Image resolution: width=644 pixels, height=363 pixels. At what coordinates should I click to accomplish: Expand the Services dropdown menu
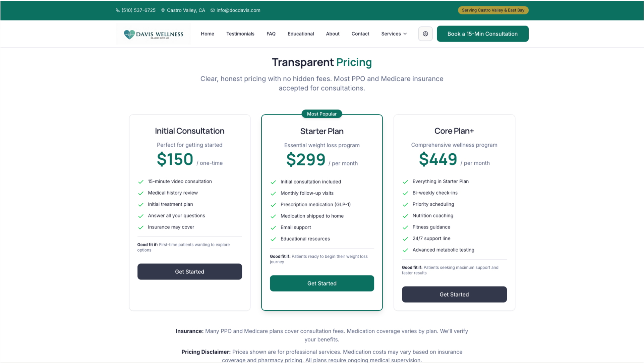pos(394,34)
